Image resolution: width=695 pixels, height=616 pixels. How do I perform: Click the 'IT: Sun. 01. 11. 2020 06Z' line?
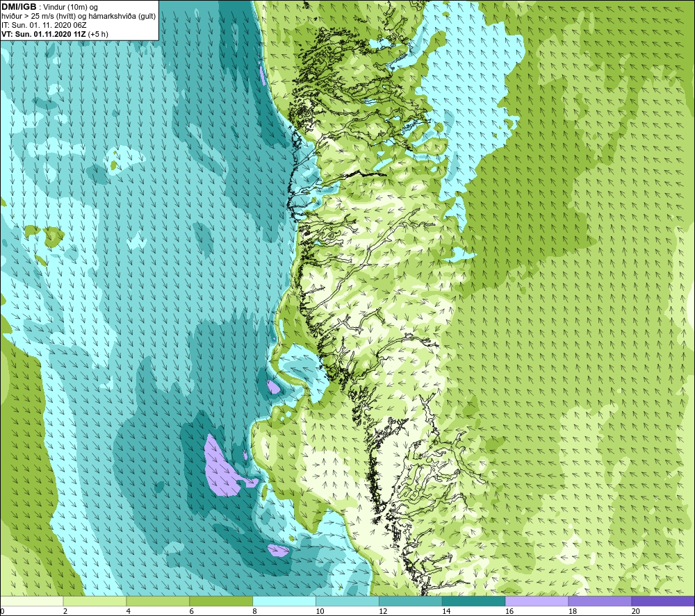(x=43, y=25)
